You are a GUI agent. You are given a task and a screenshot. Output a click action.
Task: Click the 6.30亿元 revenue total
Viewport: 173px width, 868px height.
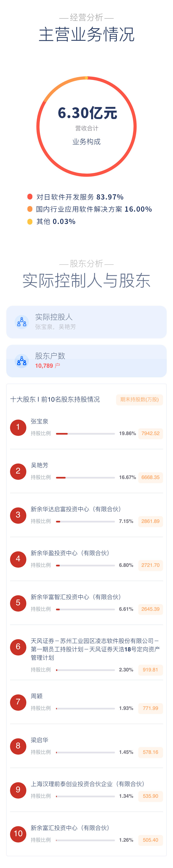click(x=87, y=113)
